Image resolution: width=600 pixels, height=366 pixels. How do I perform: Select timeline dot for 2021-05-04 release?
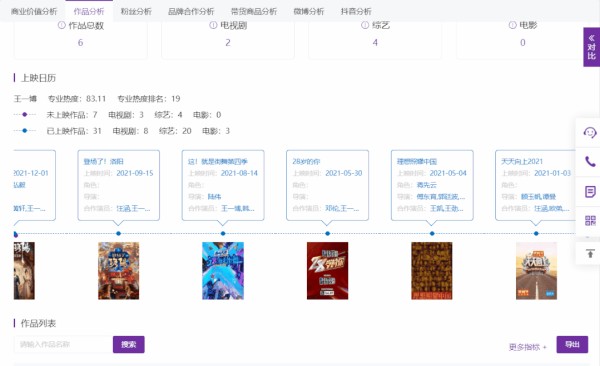click(x=432, y=233)
